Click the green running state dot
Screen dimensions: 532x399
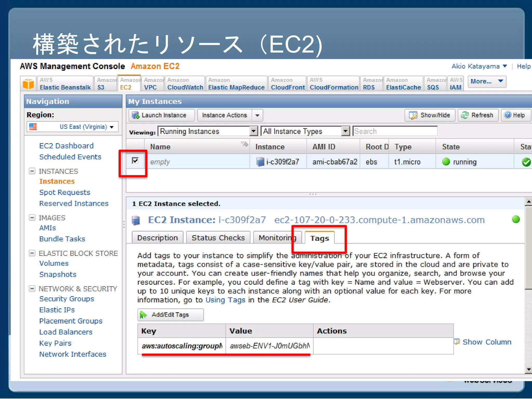coord(446,162)
